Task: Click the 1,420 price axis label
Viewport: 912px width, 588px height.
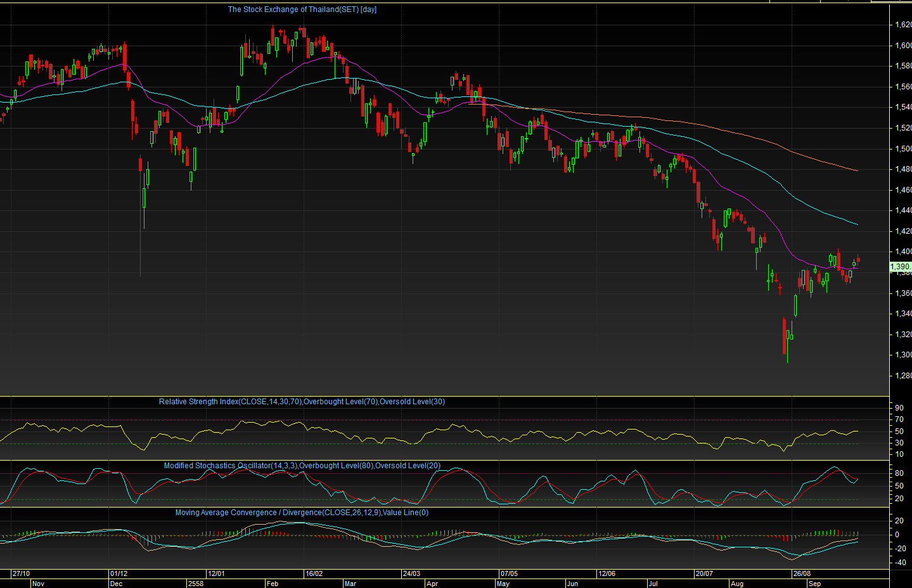Action: tap(903, 231)
